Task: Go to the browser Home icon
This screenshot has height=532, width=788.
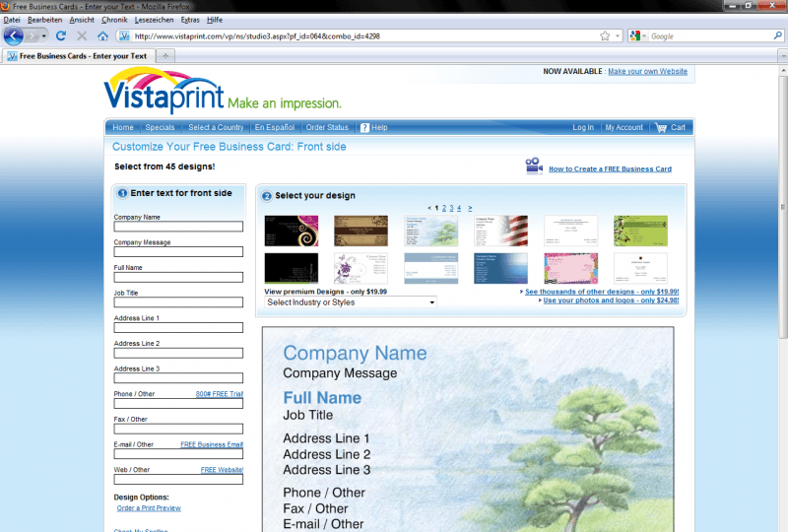Action: point(102,35)
